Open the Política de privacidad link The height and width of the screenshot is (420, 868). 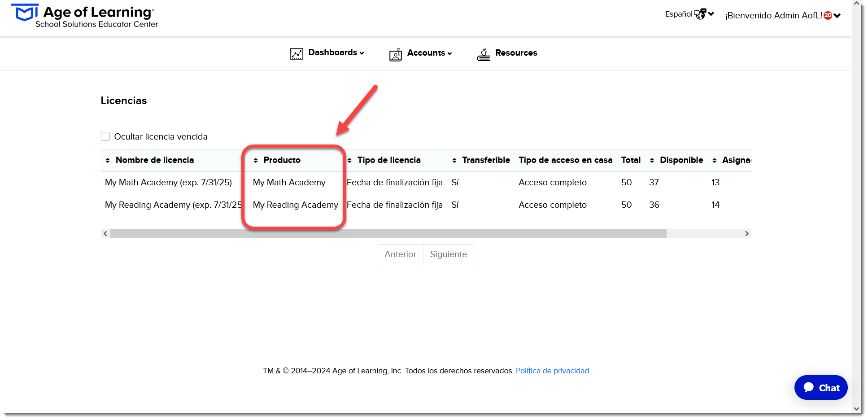552,371
